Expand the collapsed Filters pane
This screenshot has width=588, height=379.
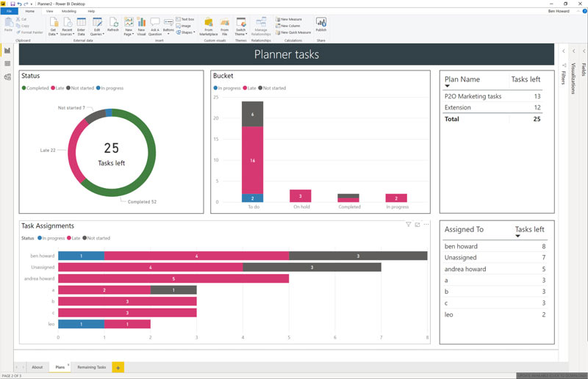coord(563,51)
